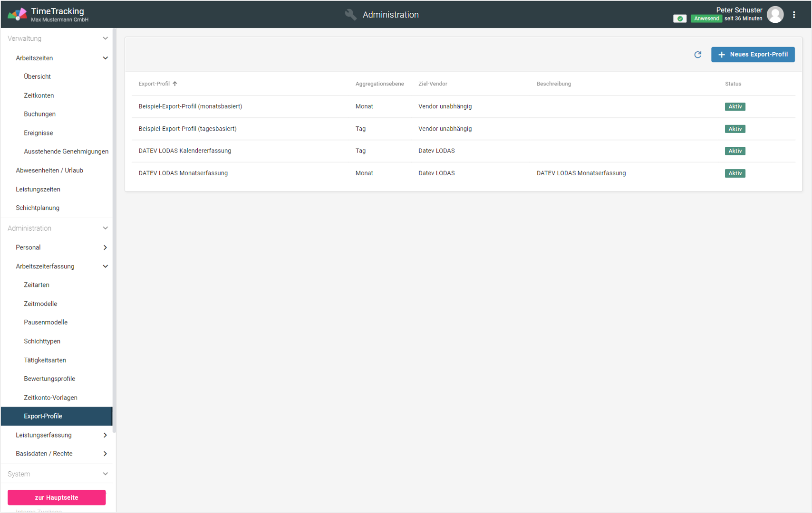Viewport: 812px width, 513px height.
Task: Click the Anwesend status badge
Action: click(706, 19)
